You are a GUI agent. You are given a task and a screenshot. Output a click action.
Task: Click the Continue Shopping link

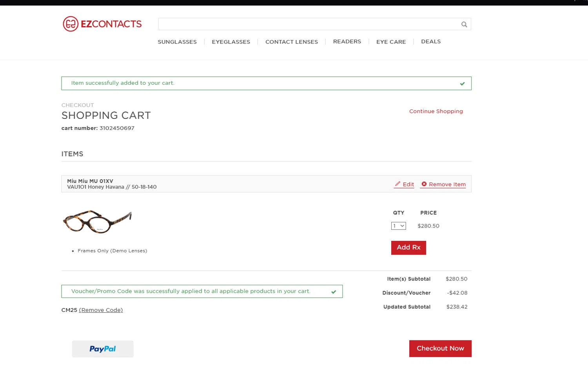pyautogui.click(x=436, y=111)
